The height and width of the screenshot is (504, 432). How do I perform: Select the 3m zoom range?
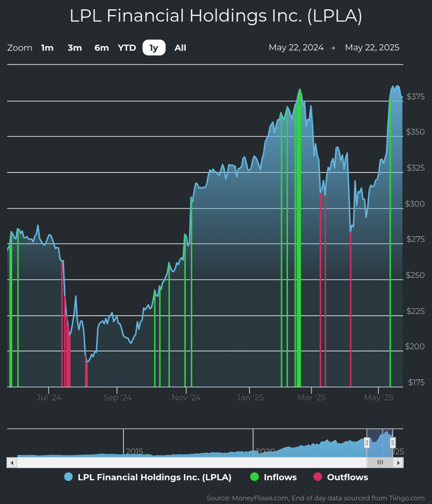click(75, 48)
